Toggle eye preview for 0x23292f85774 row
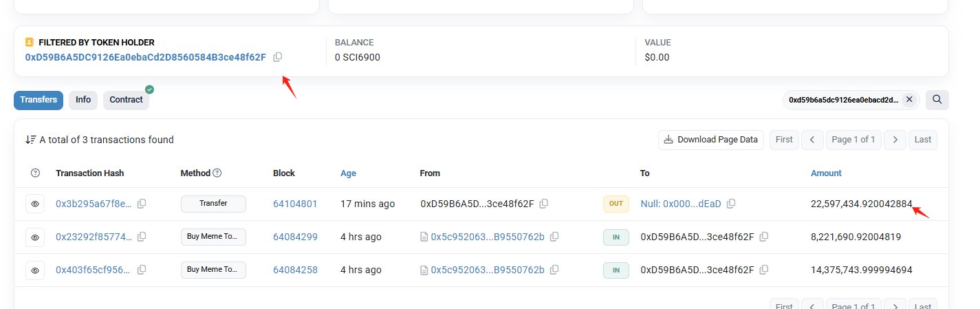 click(35, 237)
